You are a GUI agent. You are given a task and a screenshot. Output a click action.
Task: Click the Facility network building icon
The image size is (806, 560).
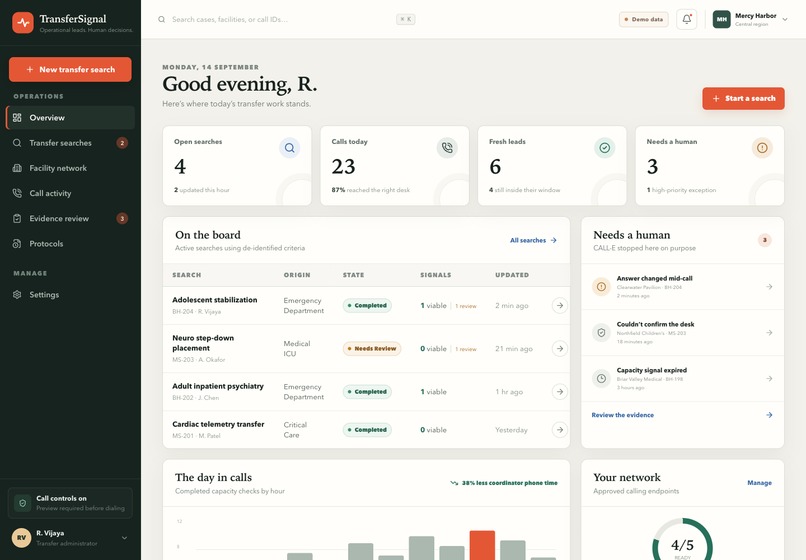click(17, 168)
